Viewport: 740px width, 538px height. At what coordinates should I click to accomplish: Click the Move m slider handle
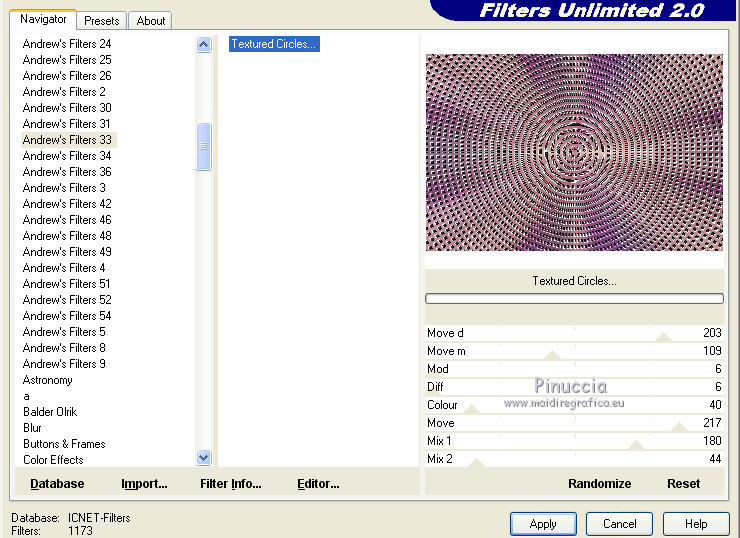point(552,355)
